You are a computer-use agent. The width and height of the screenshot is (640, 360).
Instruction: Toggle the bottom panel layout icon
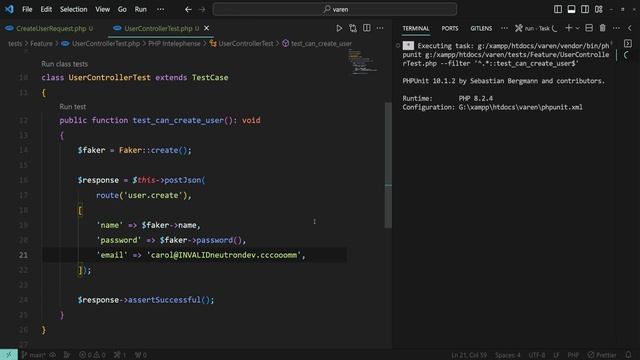[x=571, y=9]
